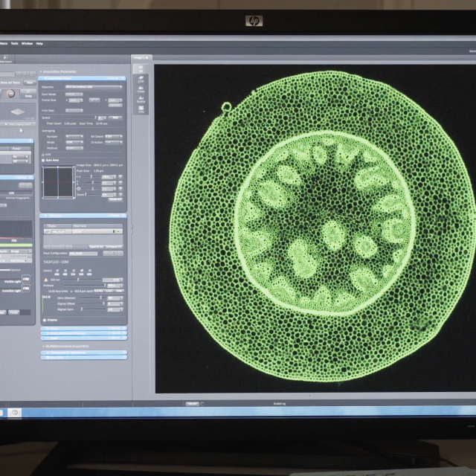
Task: Click the scan rotation icon
Action: [x=79, y=188]
